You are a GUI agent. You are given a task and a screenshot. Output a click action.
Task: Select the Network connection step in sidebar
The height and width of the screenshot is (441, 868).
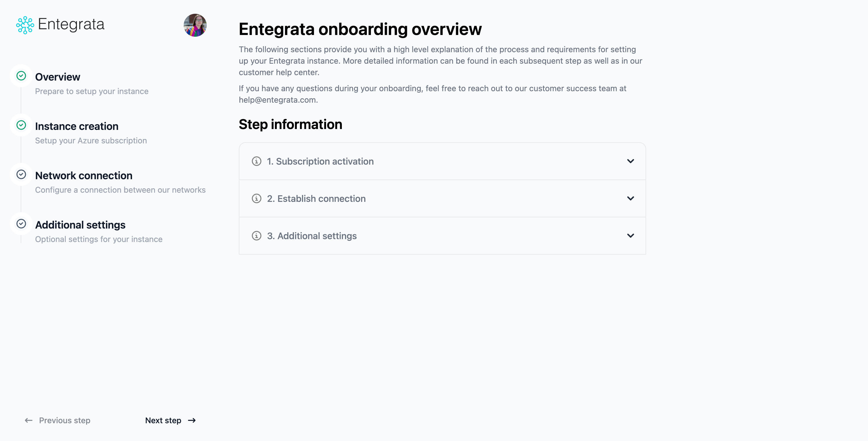[x=84, y=175]
